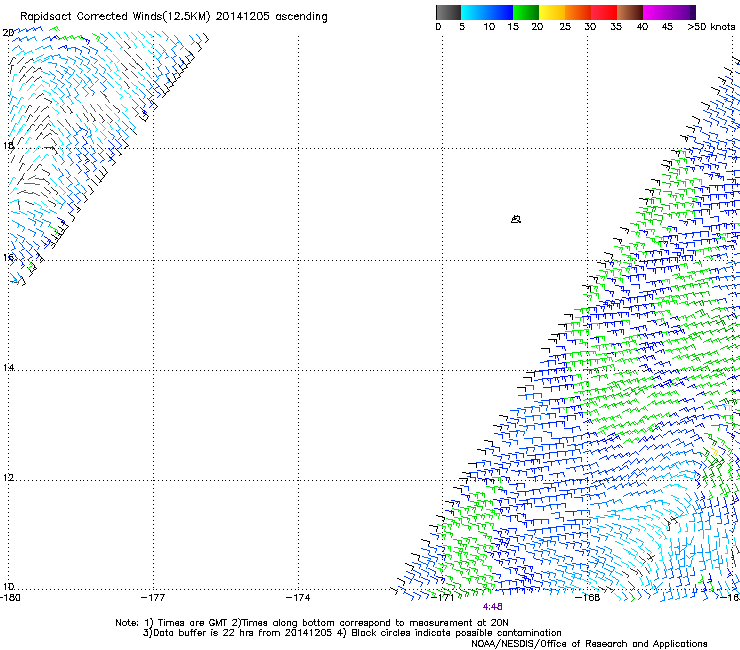Click the '25' legend scale label
The image size is (740, 650).
coord(565,27)
